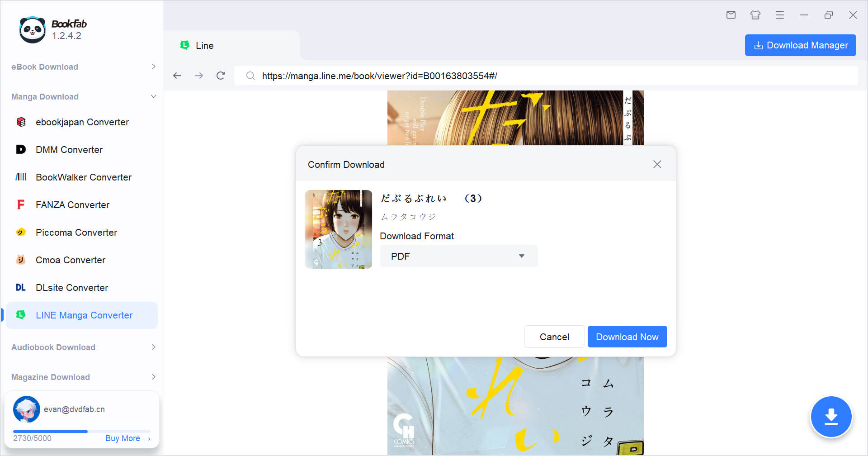Click the author name ムラタコウジ
This screenshot has width=868, height=456.
(408, 217)
